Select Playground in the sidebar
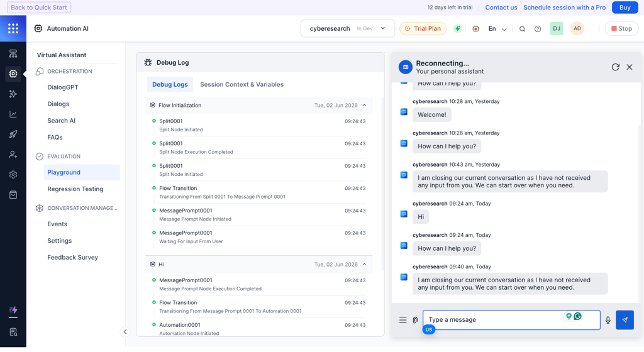This screenshot has height=352, width=644. pyautogui.click(x=81, y=172)
